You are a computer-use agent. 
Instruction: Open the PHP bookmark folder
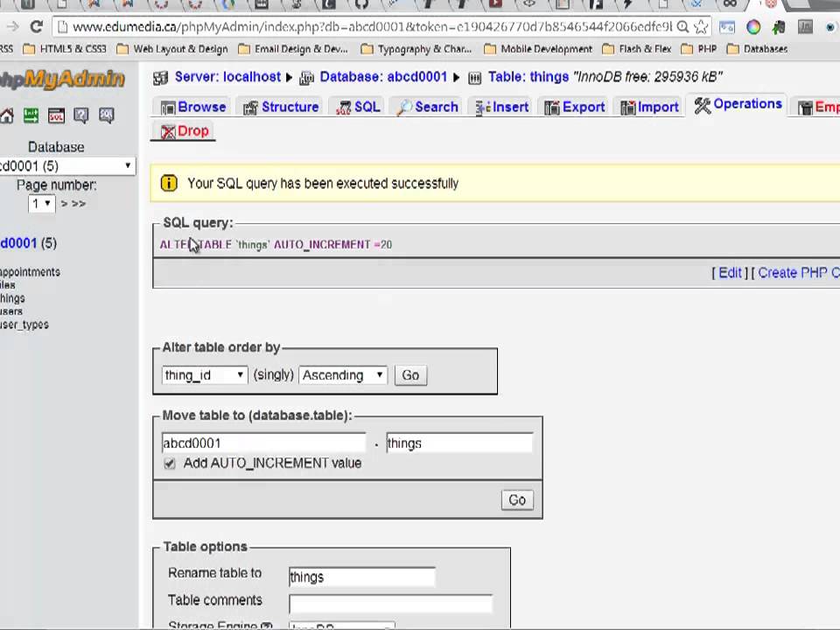pos(698,49)
